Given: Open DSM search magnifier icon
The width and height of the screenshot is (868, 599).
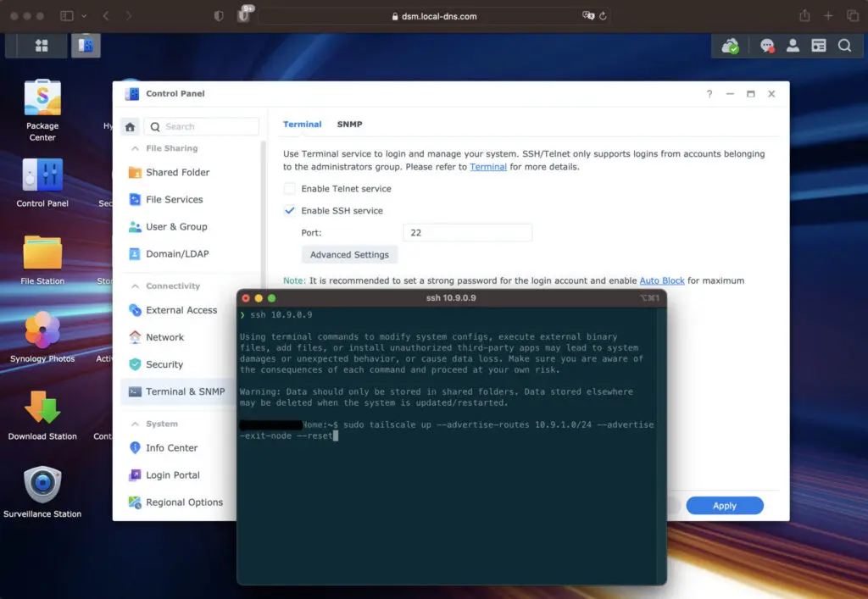Looking at the screenshot, I should tap(845, 46).
